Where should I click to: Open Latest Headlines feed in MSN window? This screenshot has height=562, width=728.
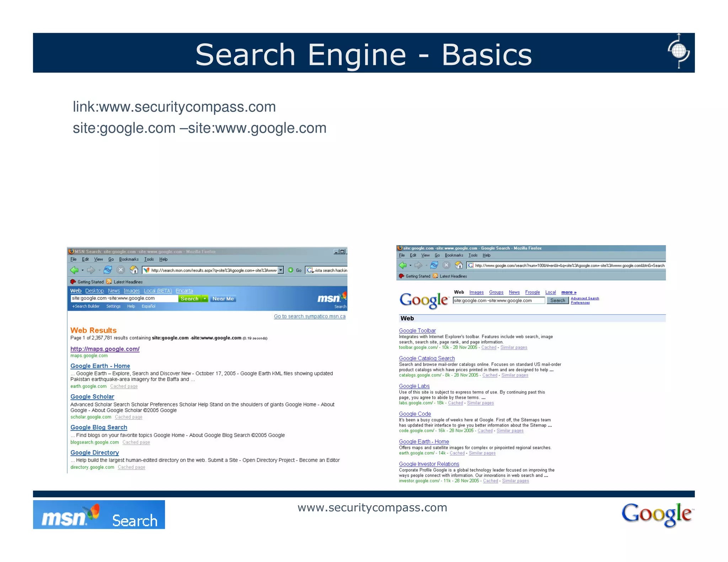tap(125, 282)
